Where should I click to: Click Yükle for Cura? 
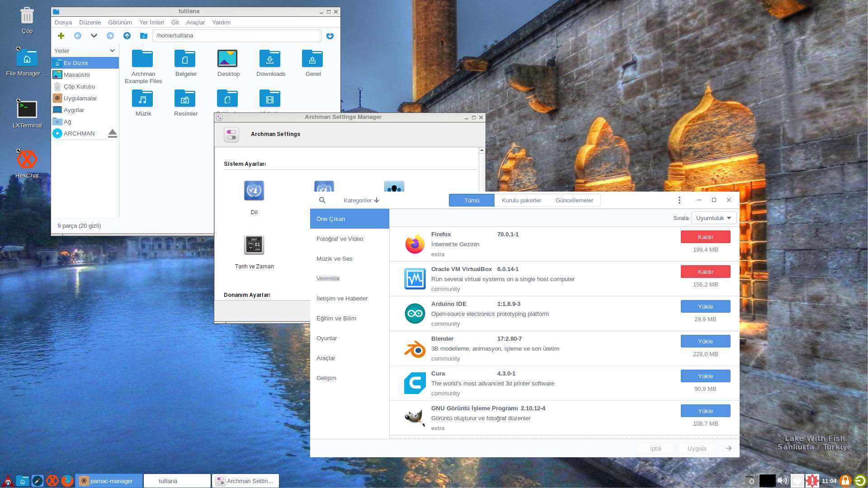coord(705,376)
